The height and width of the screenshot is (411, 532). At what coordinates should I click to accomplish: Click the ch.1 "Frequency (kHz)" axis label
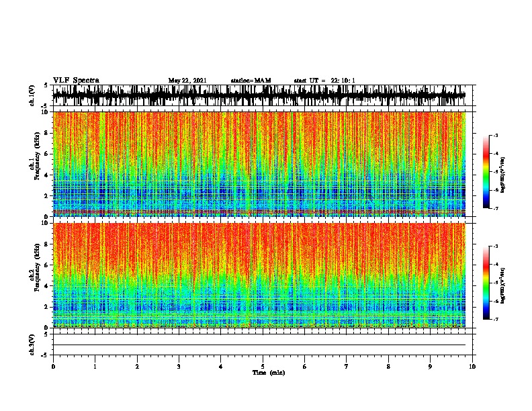tap(37, 156)
